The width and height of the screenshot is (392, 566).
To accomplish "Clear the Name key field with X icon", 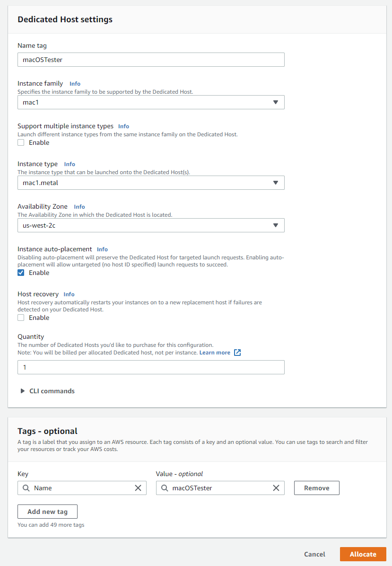I will 138,488.
